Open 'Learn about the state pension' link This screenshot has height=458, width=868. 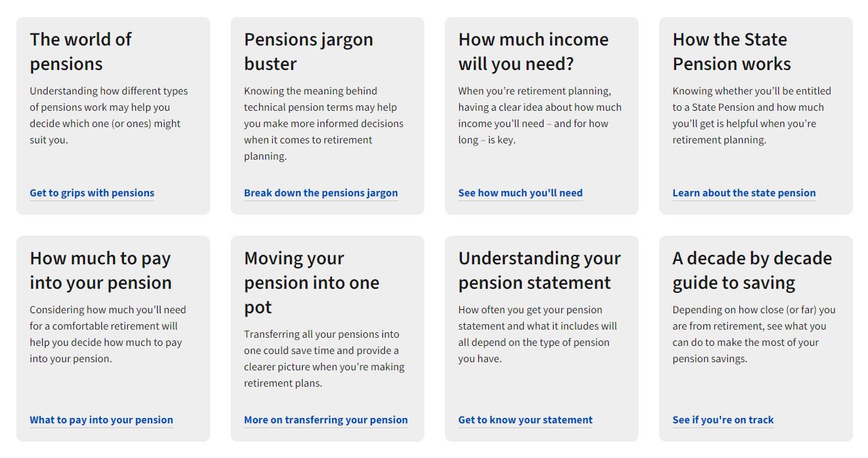tap(744, 193)
